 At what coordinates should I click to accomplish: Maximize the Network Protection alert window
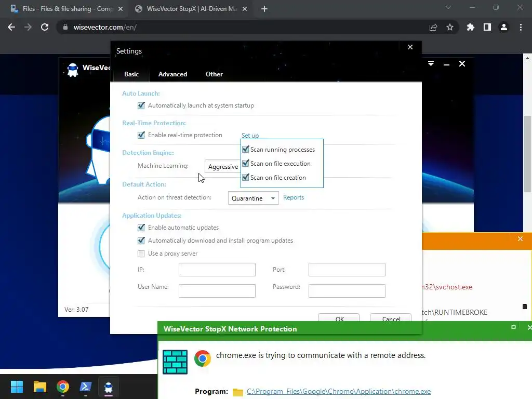click(513, 327)
